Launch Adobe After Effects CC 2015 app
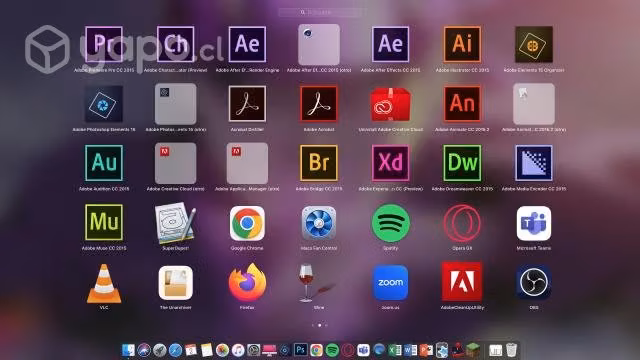The image size is (640, 360). (391, 44)
